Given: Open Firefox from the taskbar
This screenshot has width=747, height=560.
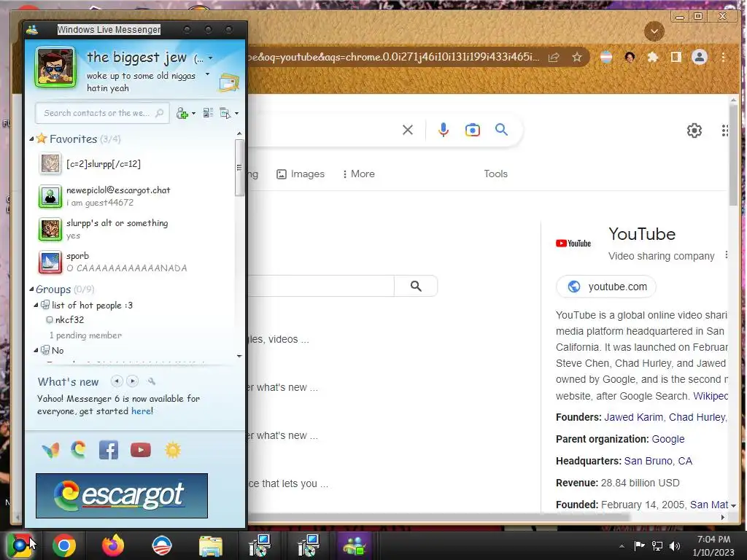Looking at the screenshot, I should pyautogui.click(x=112, y=545).
